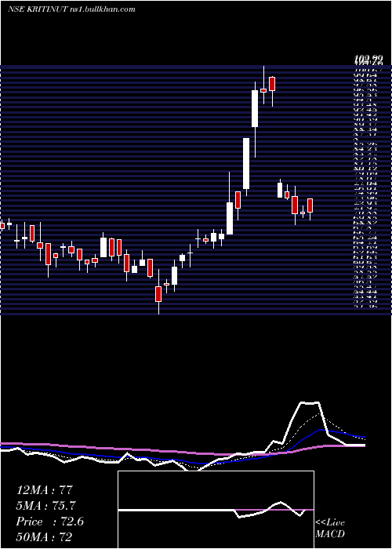The width and height of the screenshot is (392, 549).
Task: Click the <<Live MACD label
Action: [330, 528]
